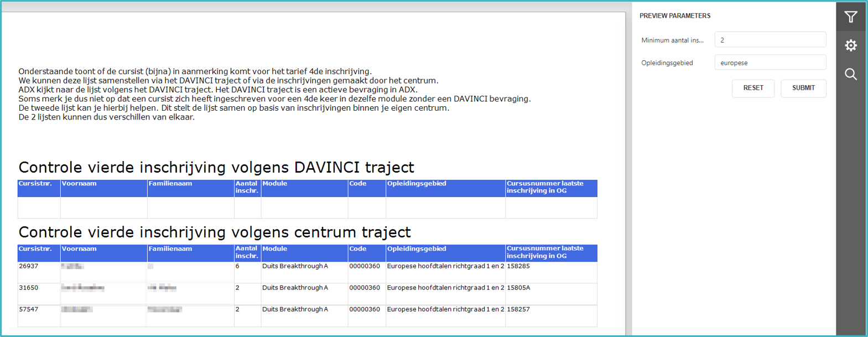Select 'Opleidingsgebied' header in centrum traject table

[x=417, y=249]
